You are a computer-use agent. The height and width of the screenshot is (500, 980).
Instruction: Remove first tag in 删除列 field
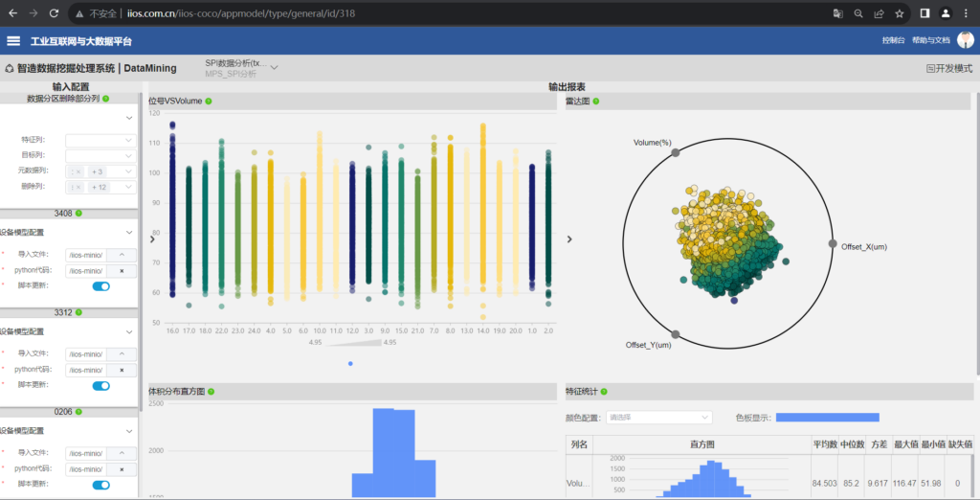pos(77,187)
